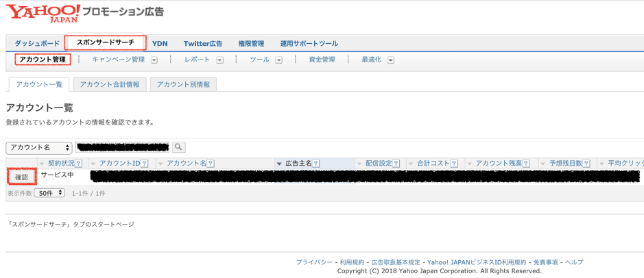Expand the レポート dropdown arrow
Image resolution: width=644 pixels, height=278 pixels.
[x=219, y=60]
